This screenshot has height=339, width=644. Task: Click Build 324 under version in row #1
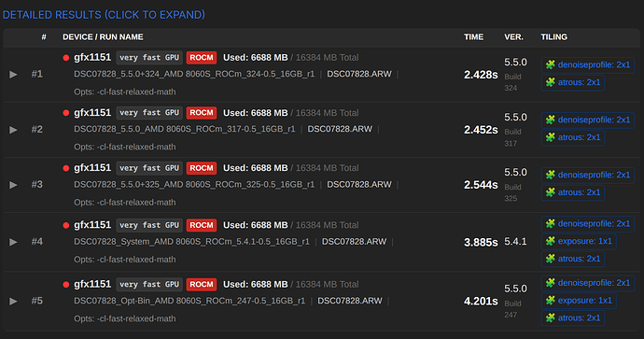pos(512,82)
